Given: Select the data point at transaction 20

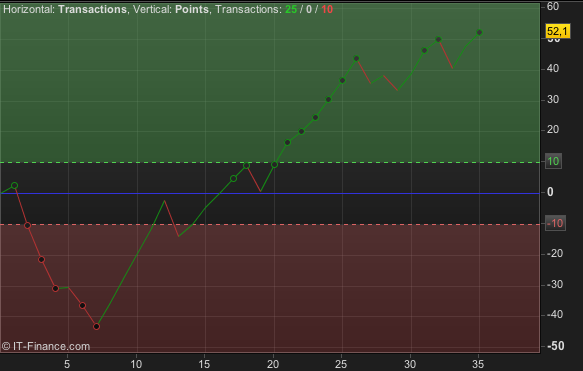Looking at the screenshot, I should point(274,165).
